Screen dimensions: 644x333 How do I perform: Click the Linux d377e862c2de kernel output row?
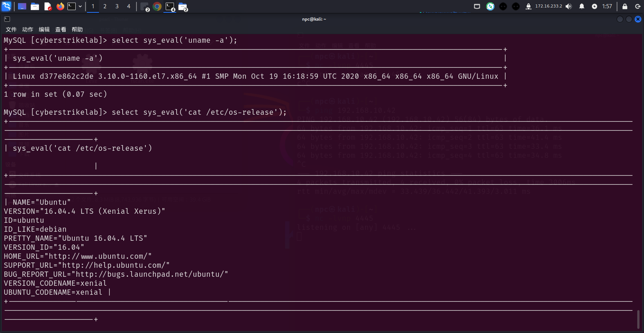[256, 76]
